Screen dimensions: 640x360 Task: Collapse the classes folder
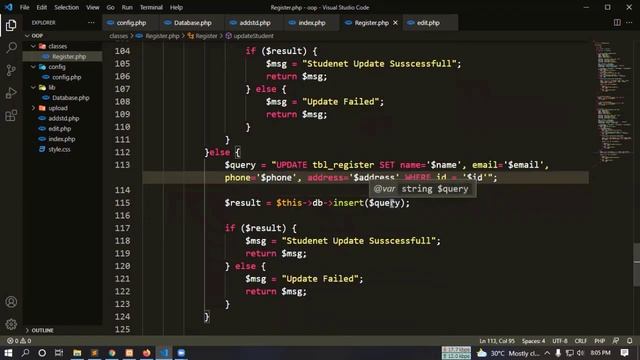point(33,46)
